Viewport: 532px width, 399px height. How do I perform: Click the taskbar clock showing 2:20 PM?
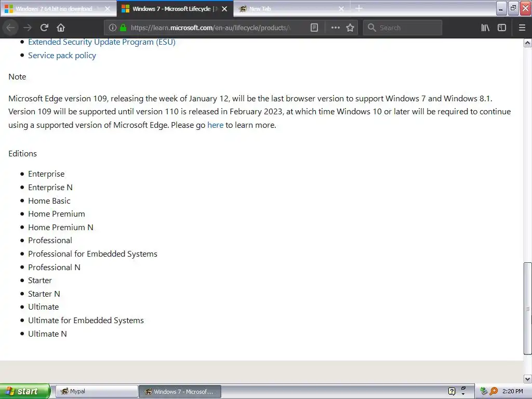point(513,391)
